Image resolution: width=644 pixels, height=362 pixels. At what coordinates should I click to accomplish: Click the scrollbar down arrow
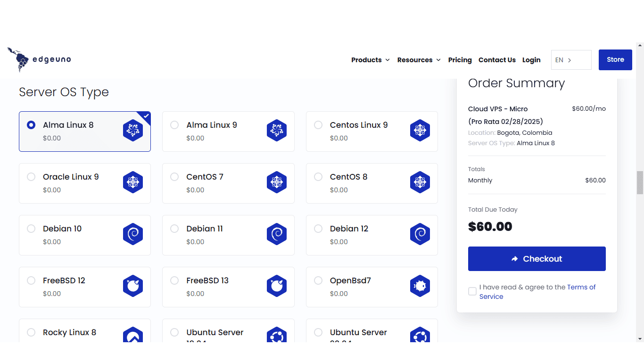pyautogui.click(x=640, y=339)
